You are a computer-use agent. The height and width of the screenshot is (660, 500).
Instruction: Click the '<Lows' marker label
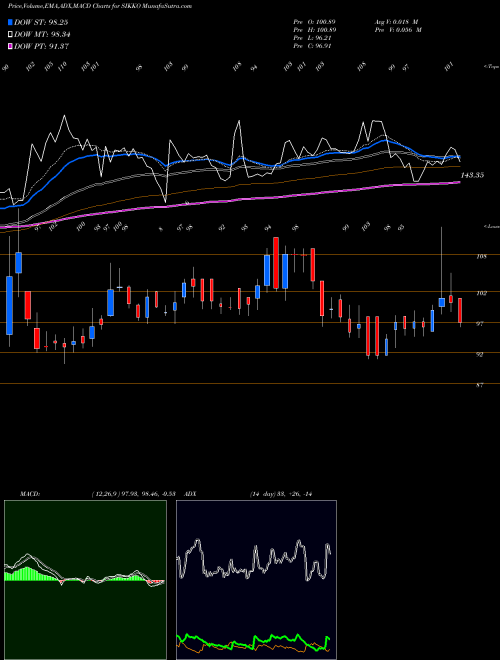coord(492,226)
